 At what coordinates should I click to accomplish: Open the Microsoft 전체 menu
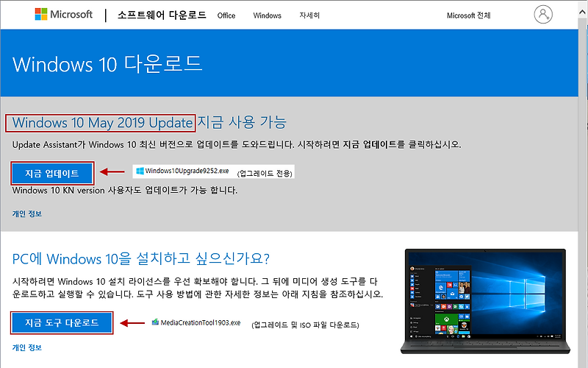[468, 15]
